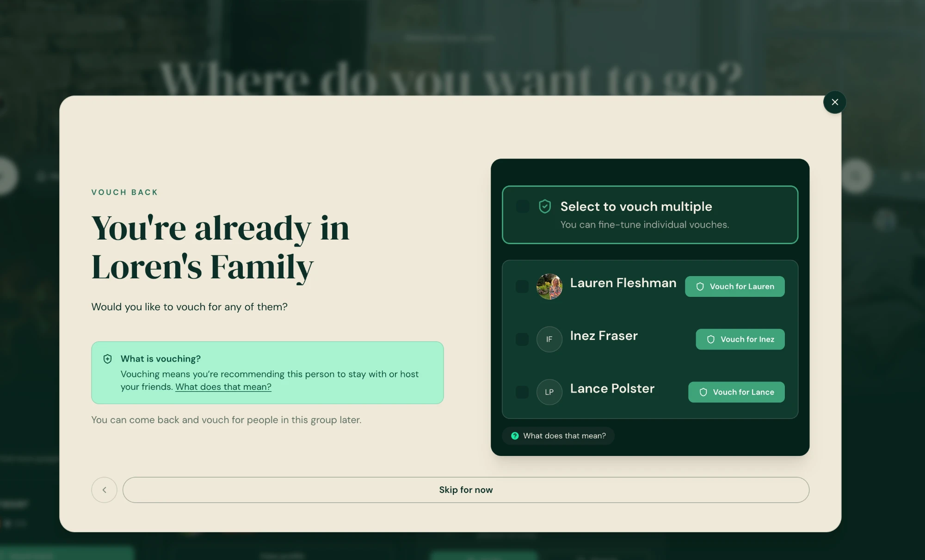Click the Would you like to vouch question
This screenshot has width=925, height=560.
pos(189,307)
